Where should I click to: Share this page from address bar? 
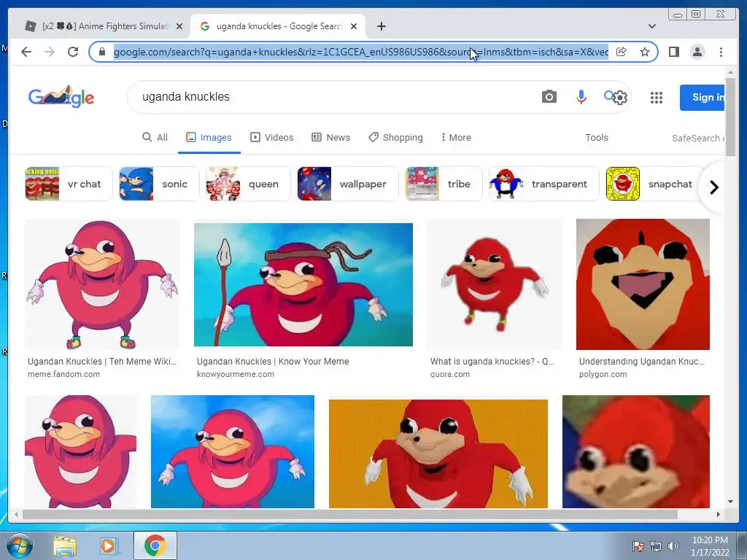click(x=622, y=52)
